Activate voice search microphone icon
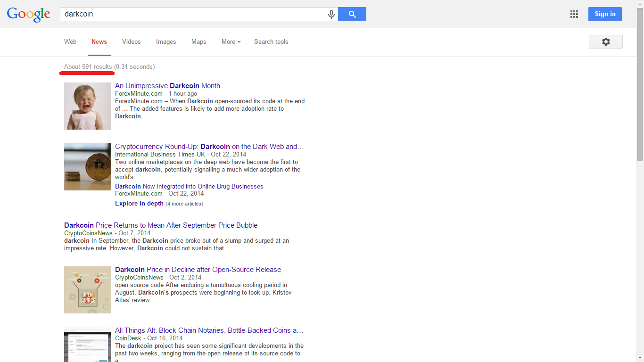 [x=331, y=14]
